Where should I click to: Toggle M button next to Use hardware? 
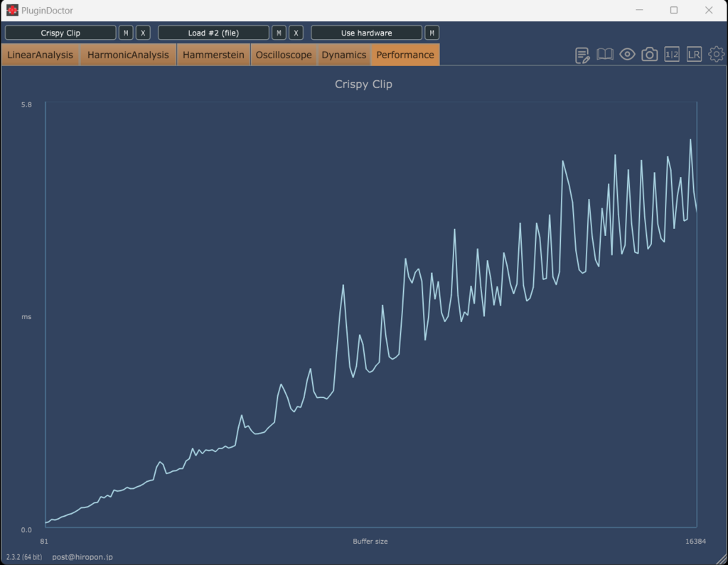click(x=432, y=33)
